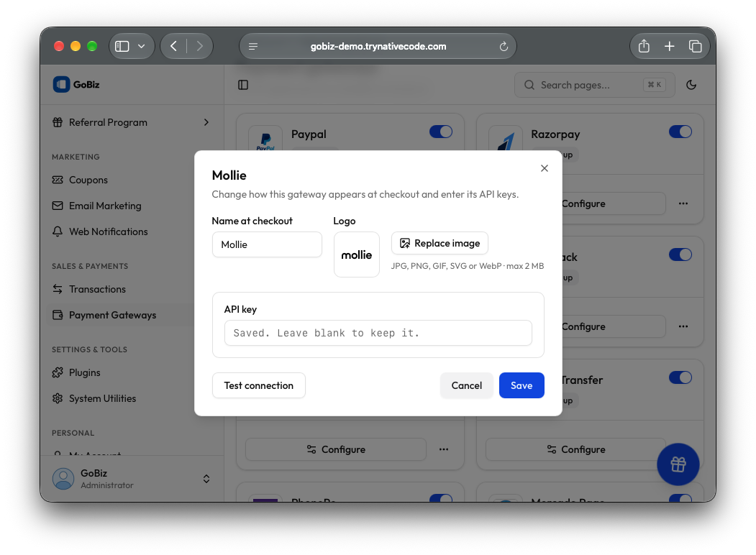Focus the API key input field

378,333
